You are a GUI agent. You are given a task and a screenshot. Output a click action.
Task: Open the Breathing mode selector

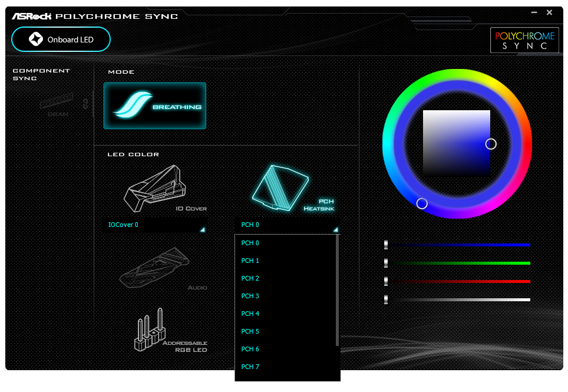click(x=155, y=106)
